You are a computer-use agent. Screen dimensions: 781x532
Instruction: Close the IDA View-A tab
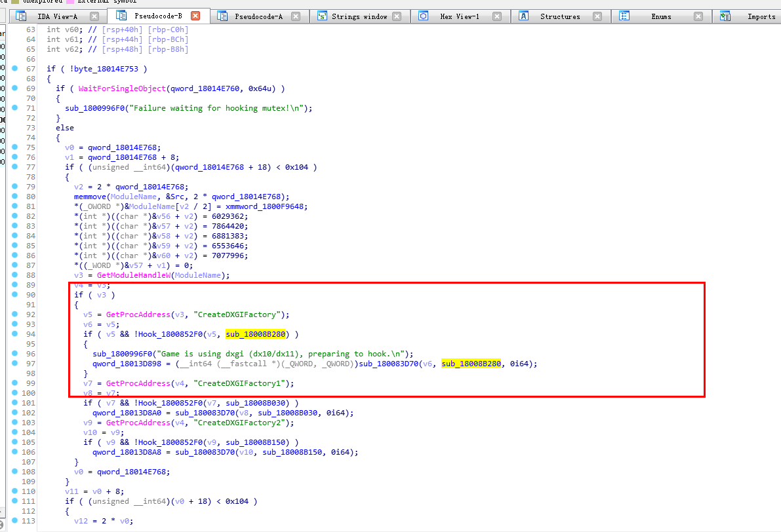pos(94,16)
